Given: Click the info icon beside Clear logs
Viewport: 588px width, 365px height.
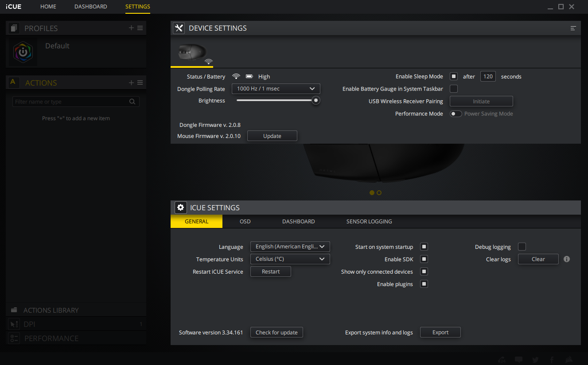Looking at the screenshot, I should click(x=567, y=259).
